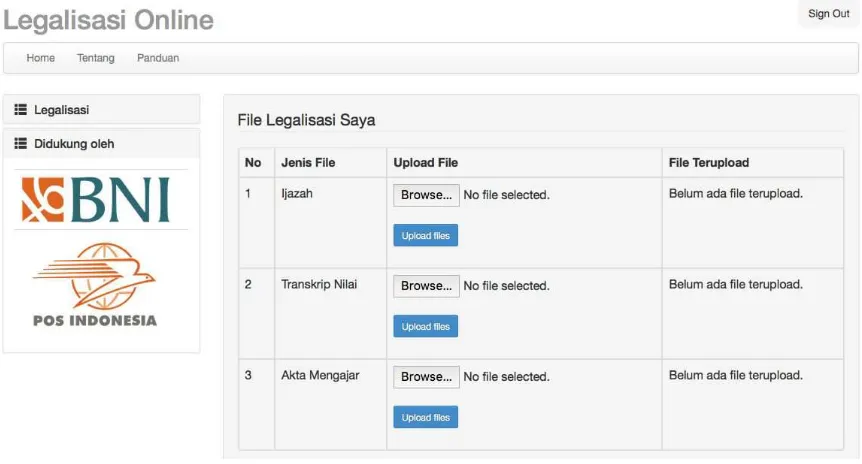Click the BNI bank logo
This screenshot has width=862, height=464.
(96, 200)
